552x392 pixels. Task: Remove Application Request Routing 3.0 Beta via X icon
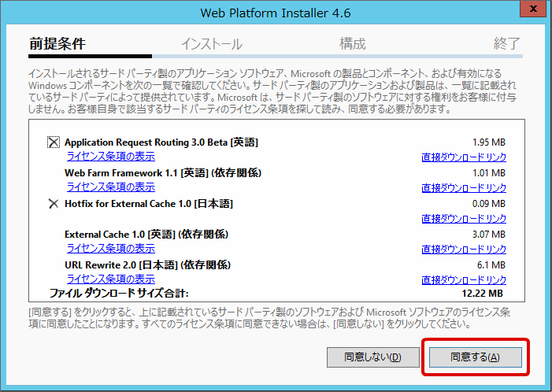coord(54,142)
